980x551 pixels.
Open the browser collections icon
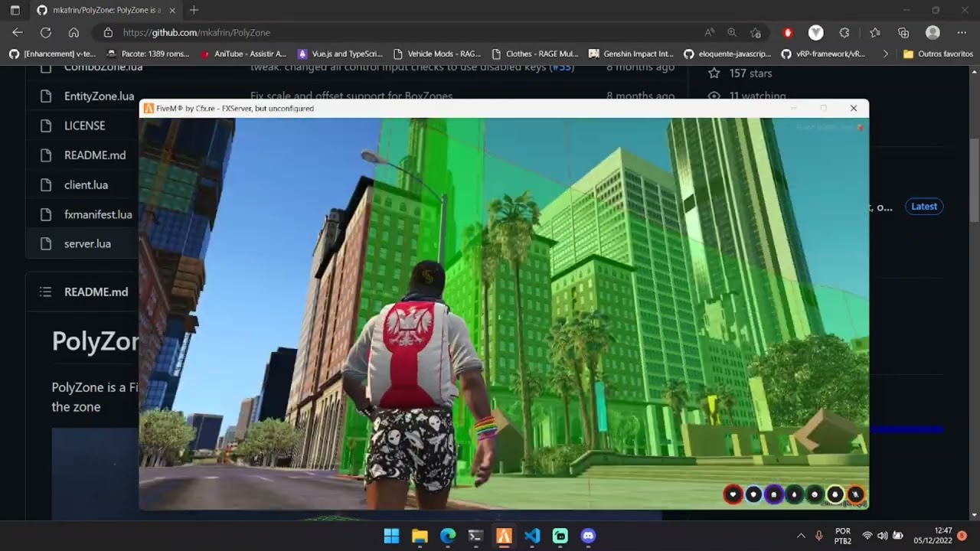(903, 32)
